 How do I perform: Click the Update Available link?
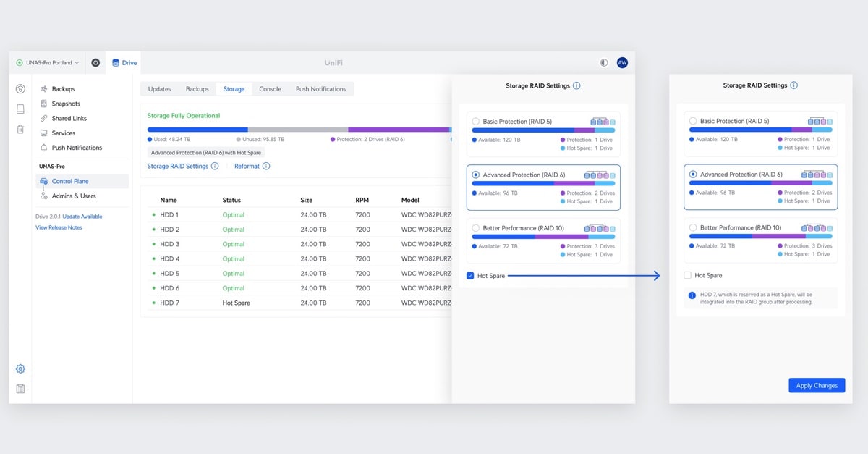coord(82,217)
